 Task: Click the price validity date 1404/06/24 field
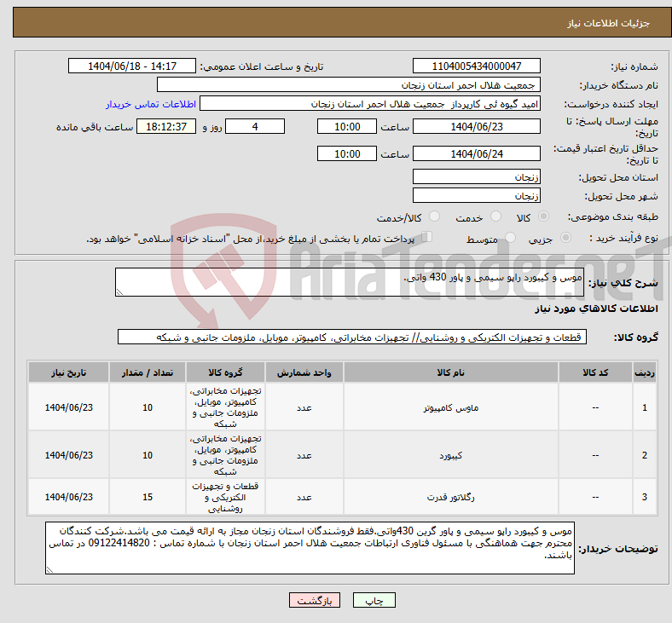click(476, 153)
